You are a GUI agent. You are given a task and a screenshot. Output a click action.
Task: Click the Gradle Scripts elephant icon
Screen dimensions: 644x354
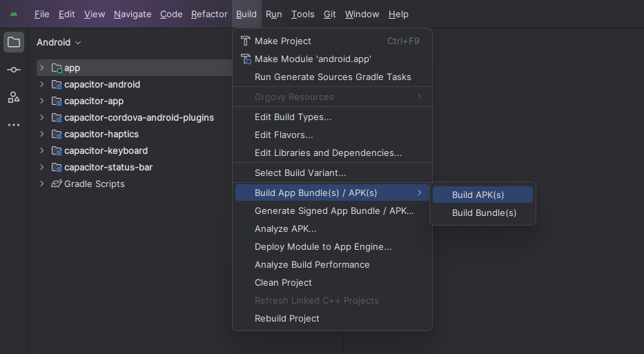[57, 184]
